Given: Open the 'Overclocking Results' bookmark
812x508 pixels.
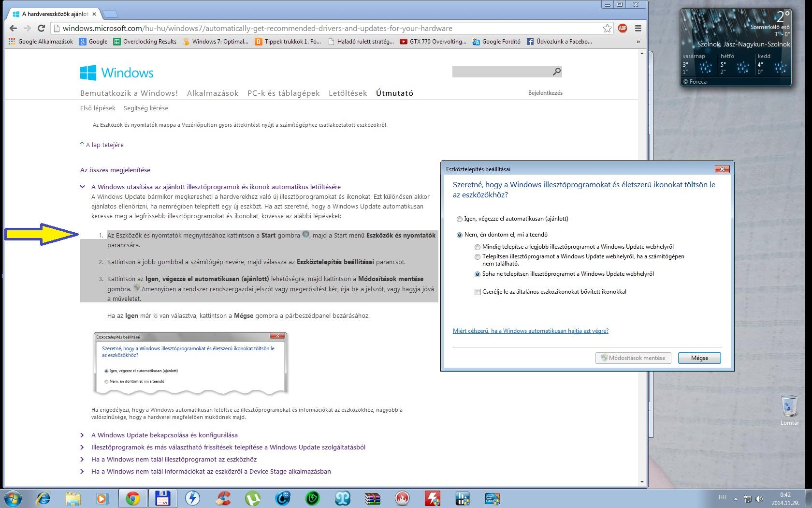Looking at the screenshot, I should point(145,42).
